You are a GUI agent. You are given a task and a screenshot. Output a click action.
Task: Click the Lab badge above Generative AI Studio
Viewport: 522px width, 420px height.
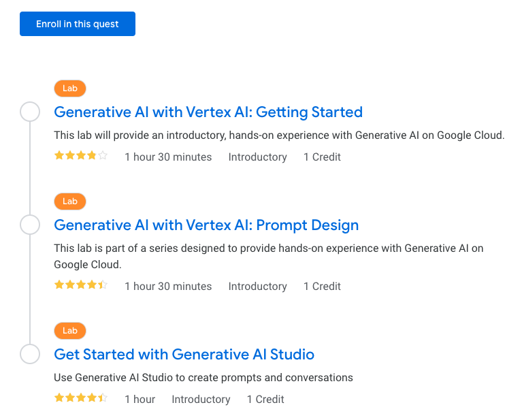coord(70,331)
